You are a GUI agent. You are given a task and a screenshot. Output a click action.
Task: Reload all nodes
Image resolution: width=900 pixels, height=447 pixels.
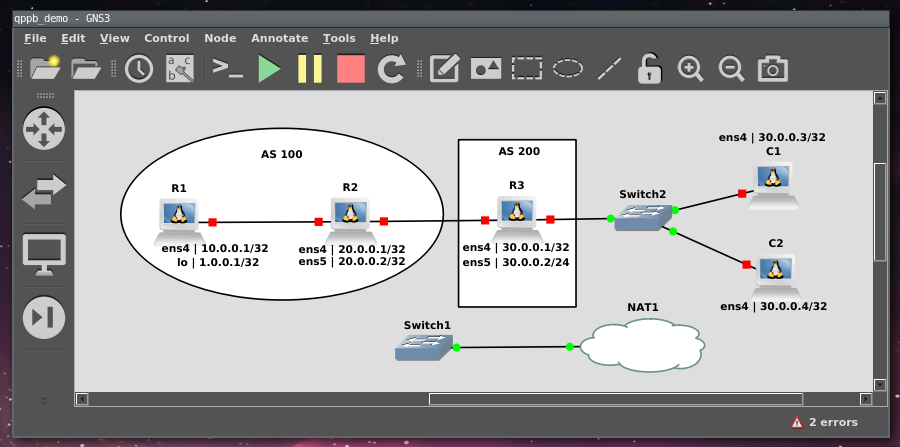[392, 69]
